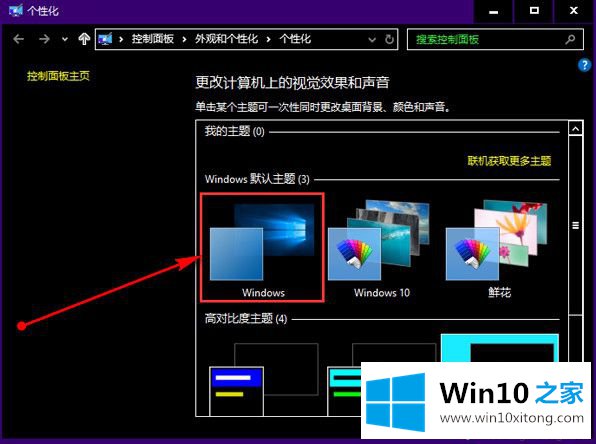Minimize the 个性化 window

(x=493, y=11)
